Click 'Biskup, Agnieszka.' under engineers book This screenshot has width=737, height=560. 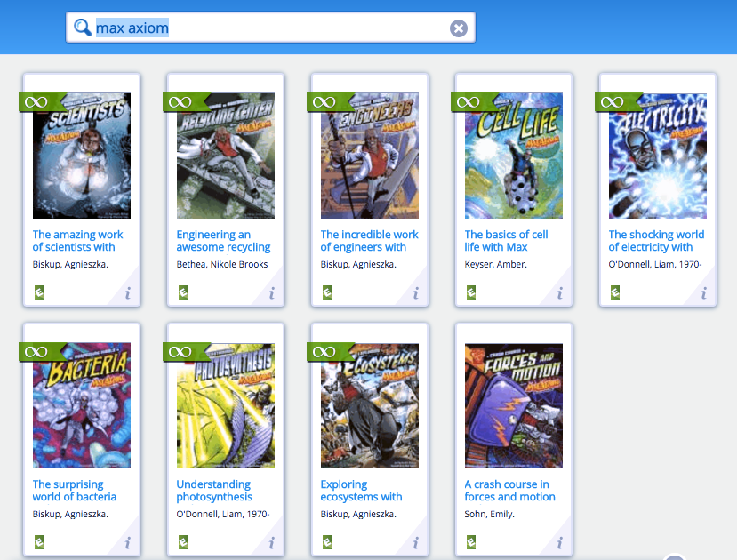(x=358, y=265)
